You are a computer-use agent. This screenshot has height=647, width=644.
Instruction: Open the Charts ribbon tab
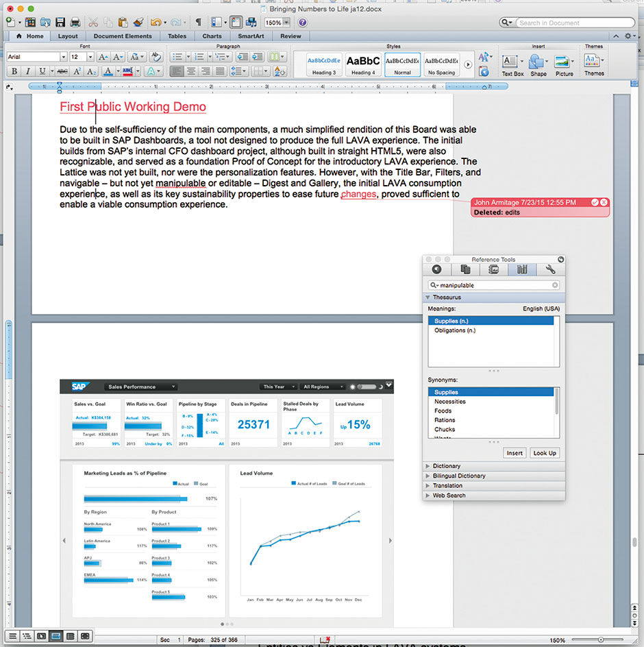(212, 36)
